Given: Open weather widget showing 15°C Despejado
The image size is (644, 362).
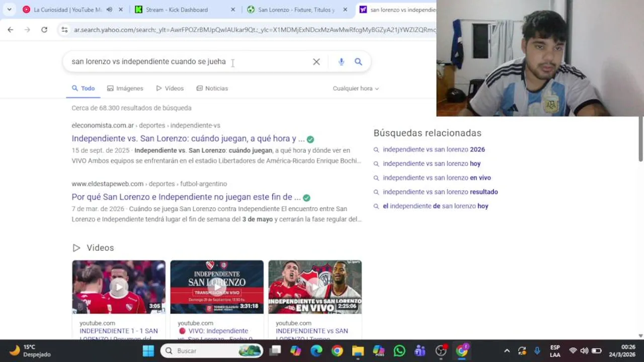Looking at the screenshot, I should [30, 350].
